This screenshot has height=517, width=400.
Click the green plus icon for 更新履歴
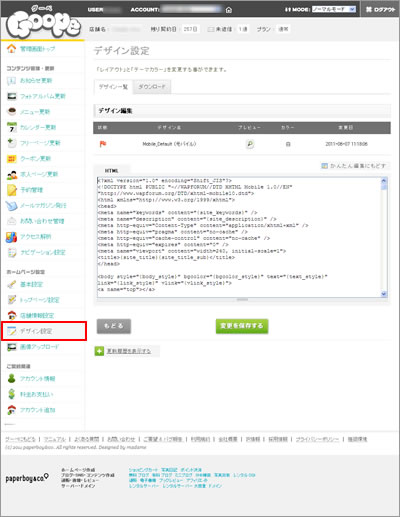coord(99,351)
